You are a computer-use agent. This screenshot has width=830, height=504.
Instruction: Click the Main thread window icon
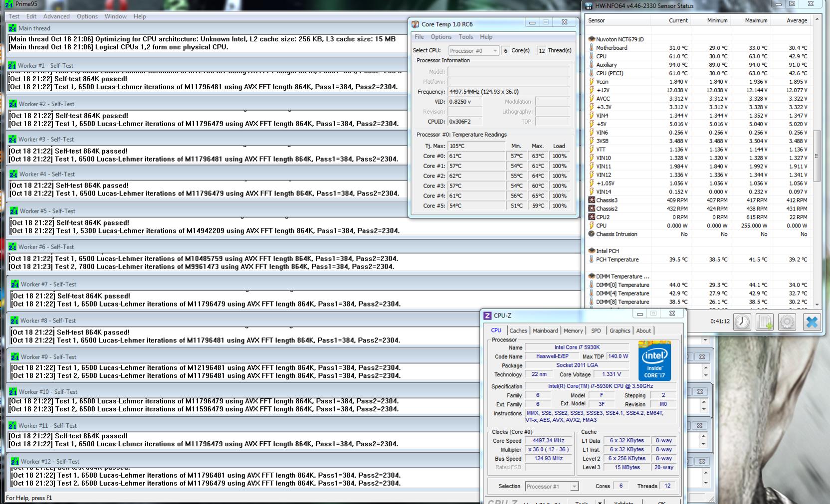[x=12, y=28]
